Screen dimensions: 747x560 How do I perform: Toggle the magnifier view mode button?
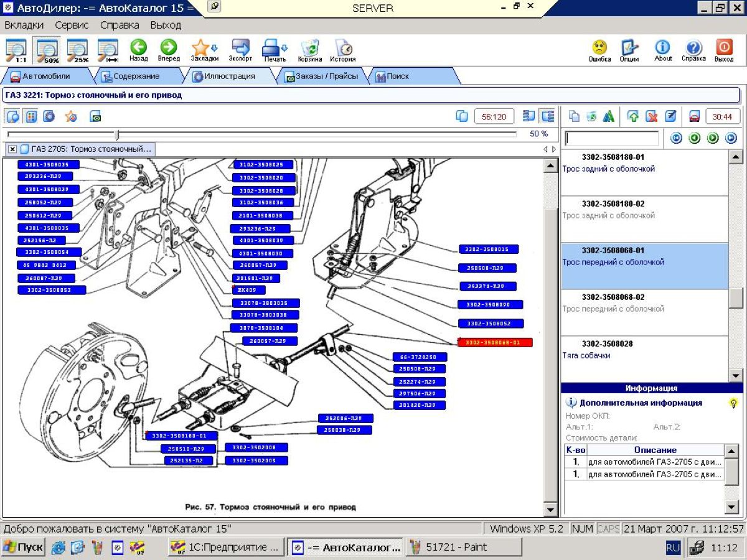point(13,116)
